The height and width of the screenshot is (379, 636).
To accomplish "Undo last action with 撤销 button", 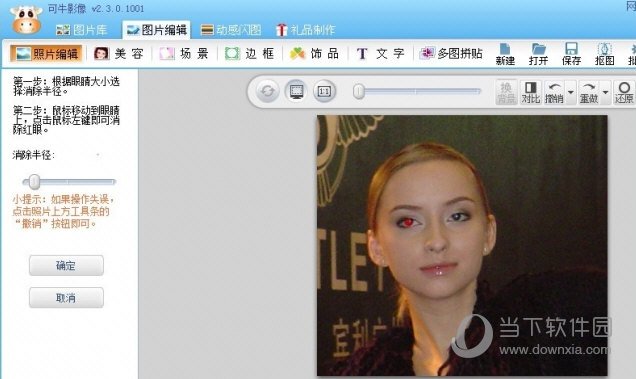I will coord(554,92).
